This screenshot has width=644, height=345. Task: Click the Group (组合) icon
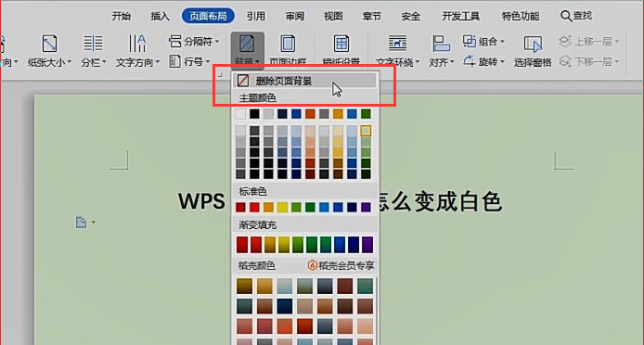[470, 41]
